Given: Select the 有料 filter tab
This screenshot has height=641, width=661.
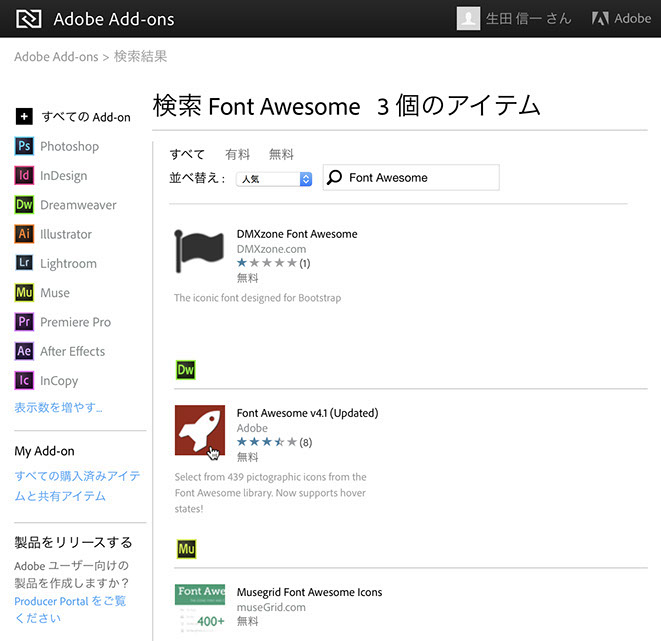Looking at the screenshot, I should [x=237, y=154].
